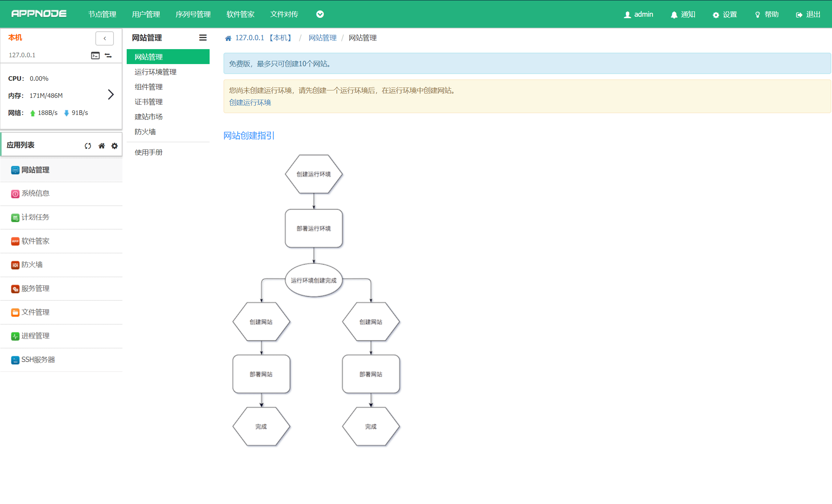
Task: Select the active 网站管理 submenu tab
Action: [168, 57]
